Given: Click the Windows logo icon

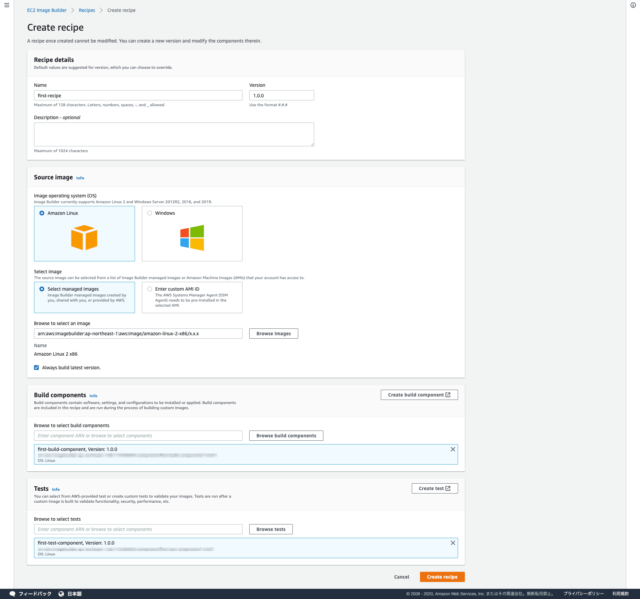Looking at the screenshot, I should (x=192, y=237).
